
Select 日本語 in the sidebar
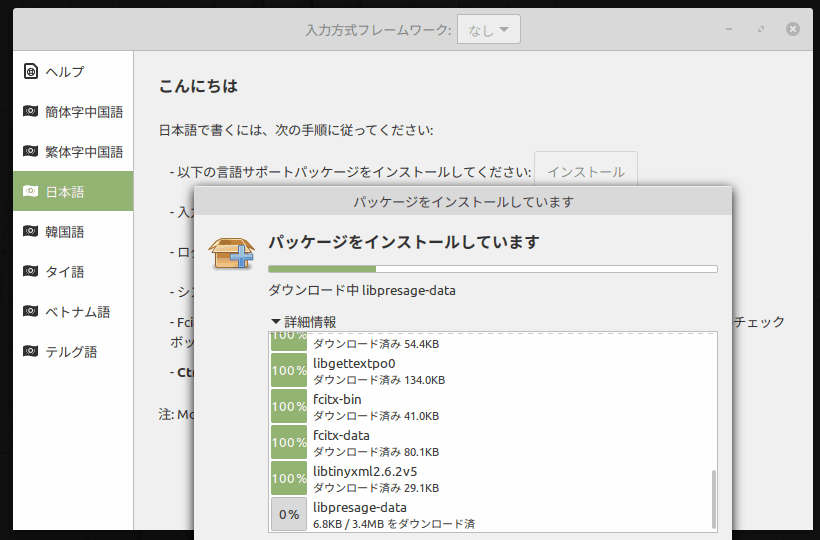pyautogui.click(x=73, y=191)
